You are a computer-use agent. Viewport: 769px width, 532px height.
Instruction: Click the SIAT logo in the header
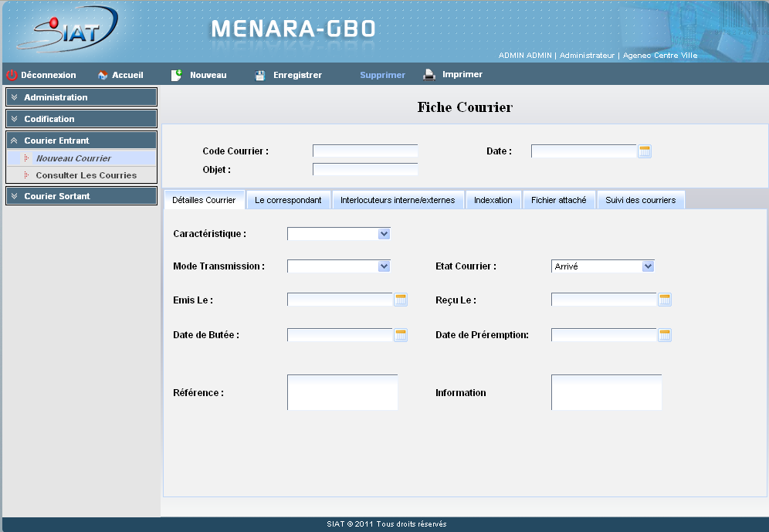click(x=68, y=29)
